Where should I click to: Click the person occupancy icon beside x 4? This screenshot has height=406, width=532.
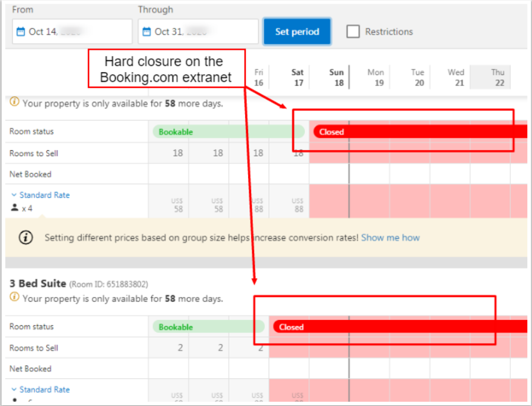tap(15, 208)
